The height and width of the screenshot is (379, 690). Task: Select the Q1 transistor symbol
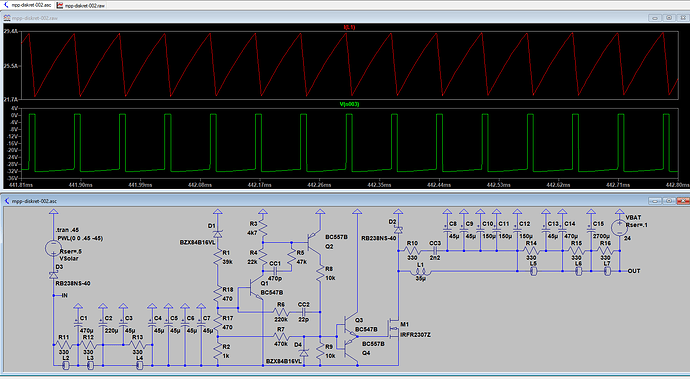click(x=257, y=287)
